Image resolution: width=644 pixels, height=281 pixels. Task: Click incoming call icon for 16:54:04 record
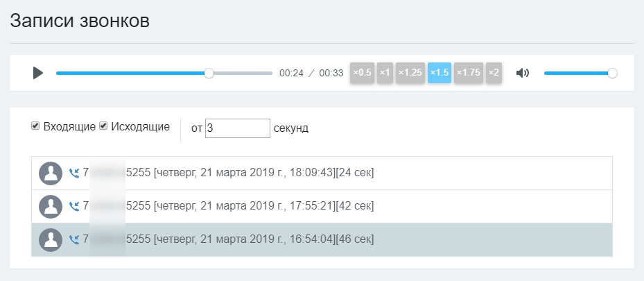point(74,240)
